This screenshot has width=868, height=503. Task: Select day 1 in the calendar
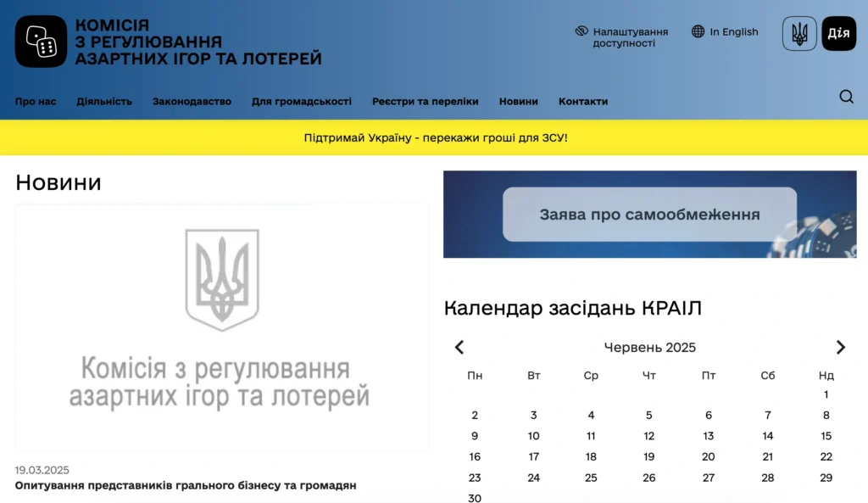tap(826, 394)
